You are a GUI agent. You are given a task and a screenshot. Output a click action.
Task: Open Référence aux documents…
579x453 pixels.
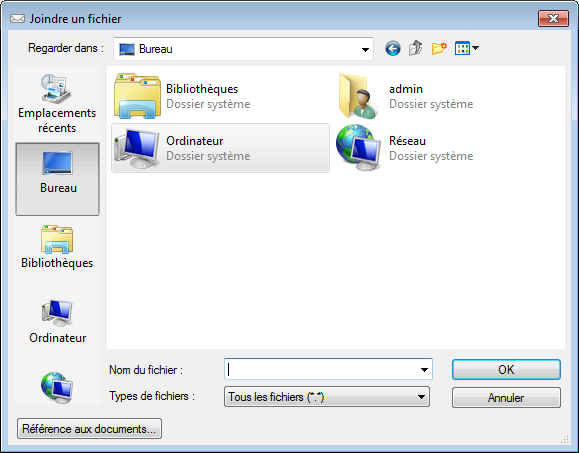tap(89, 429)
